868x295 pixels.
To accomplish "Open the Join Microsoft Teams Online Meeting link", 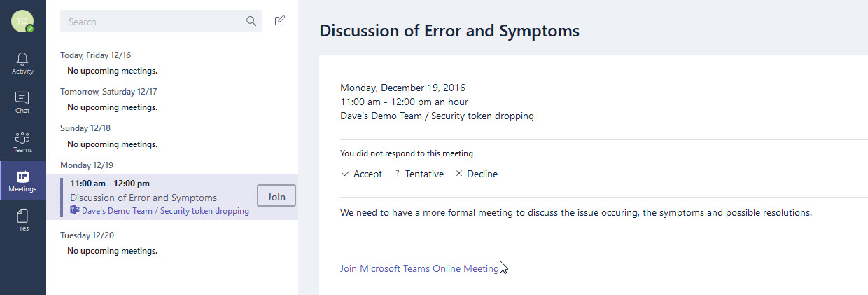I will 419,268.
